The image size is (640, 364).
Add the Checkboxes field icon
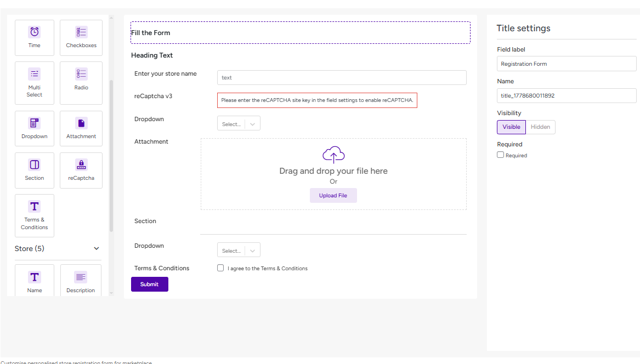click(81, 32)
